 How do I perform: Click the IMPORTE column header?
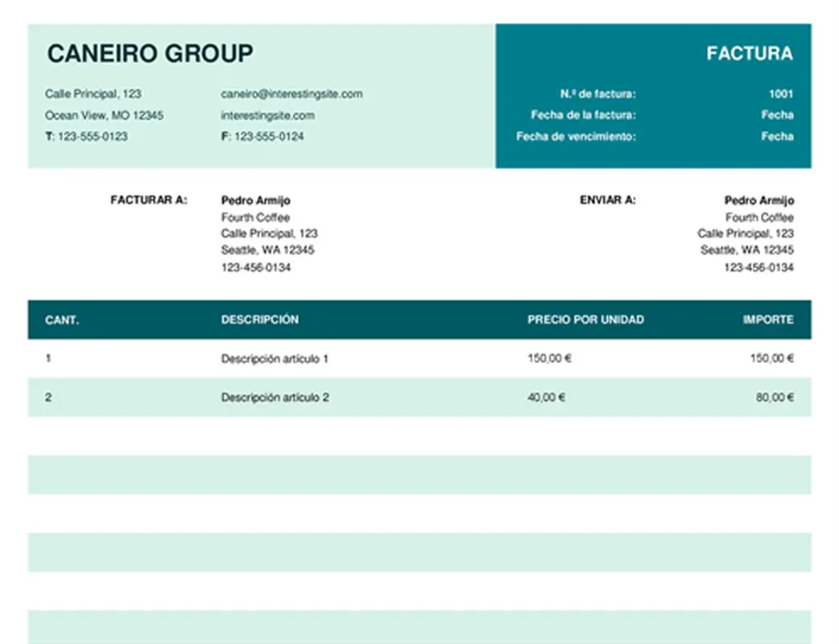point(767,320)
